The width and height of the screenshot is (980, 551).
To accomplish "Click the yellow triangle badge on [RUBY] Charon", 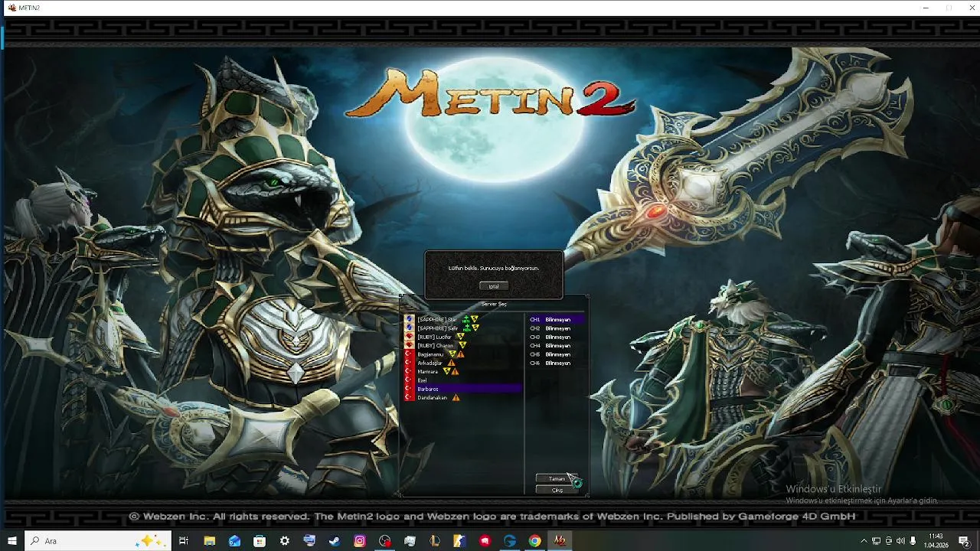I will [462, 346].
